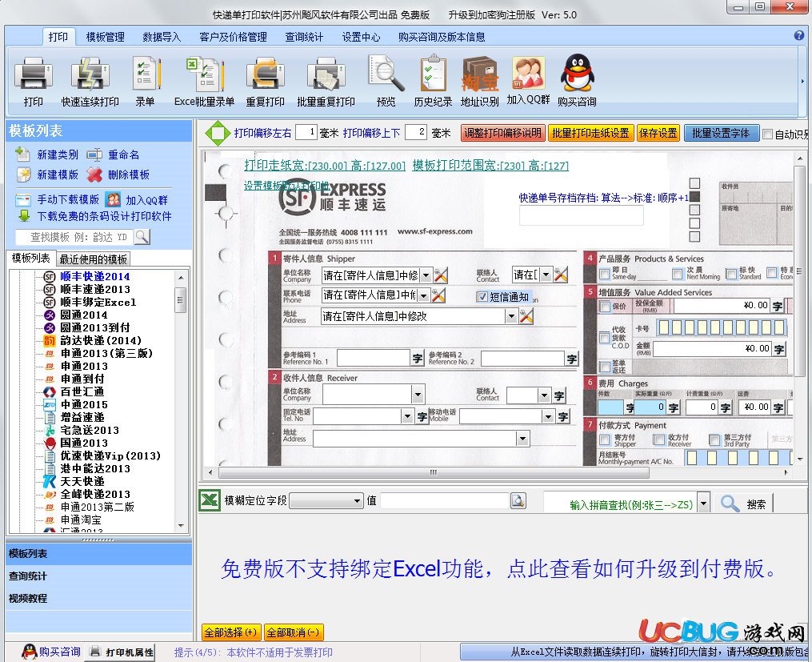Click the 保存设置 button

(x=658, y=133)
